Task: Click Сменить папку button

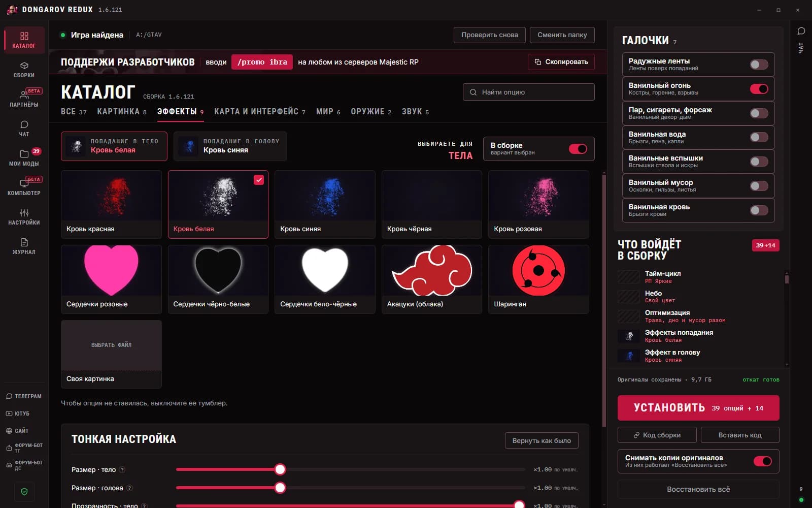Action: coord(562,35)
